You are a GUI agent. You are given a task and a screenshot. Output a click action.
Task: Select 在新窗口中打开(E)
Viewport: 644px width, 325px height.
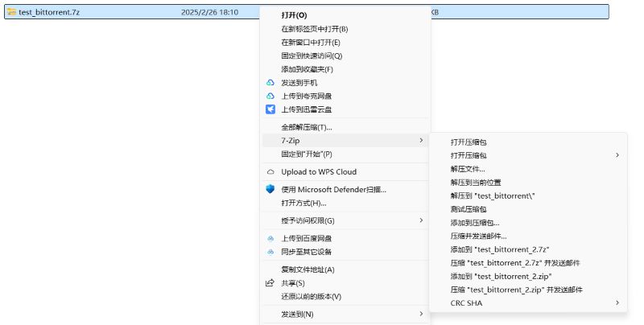(x=311, y=43)
